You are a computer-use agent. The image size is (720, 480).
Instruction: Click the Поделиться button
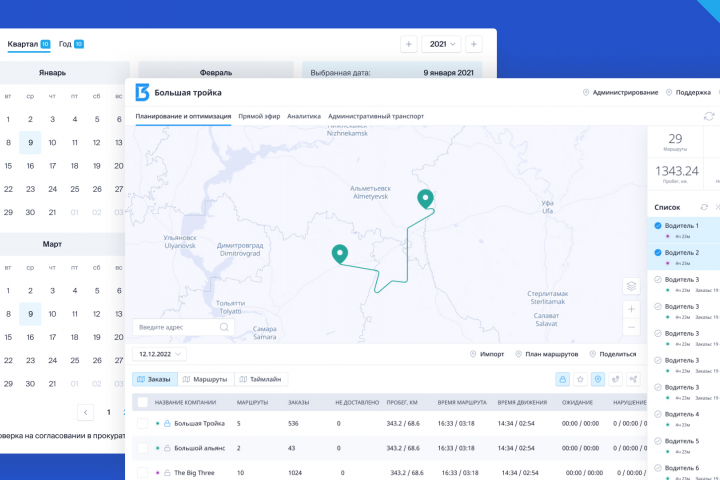pyautogui.click(x=613, y=354)
